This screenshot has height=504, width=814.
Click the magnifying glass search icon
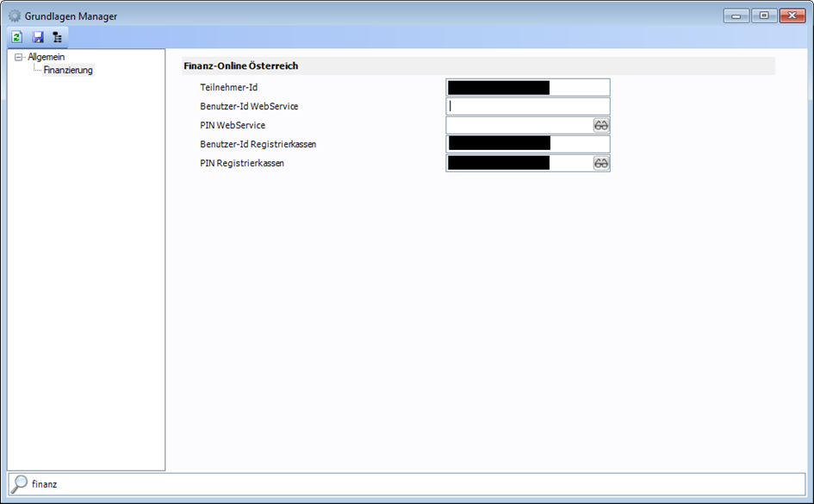(19, 484)
